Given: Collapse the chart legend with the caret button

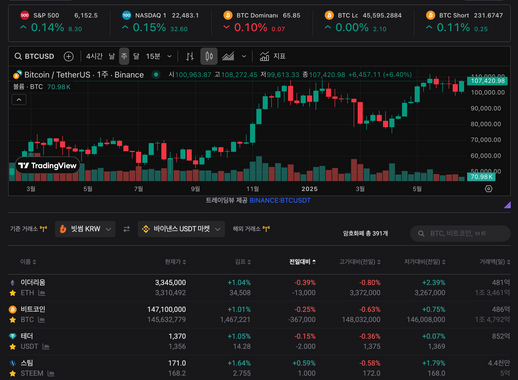Looking at the screenshot, I should coord(19,100).
